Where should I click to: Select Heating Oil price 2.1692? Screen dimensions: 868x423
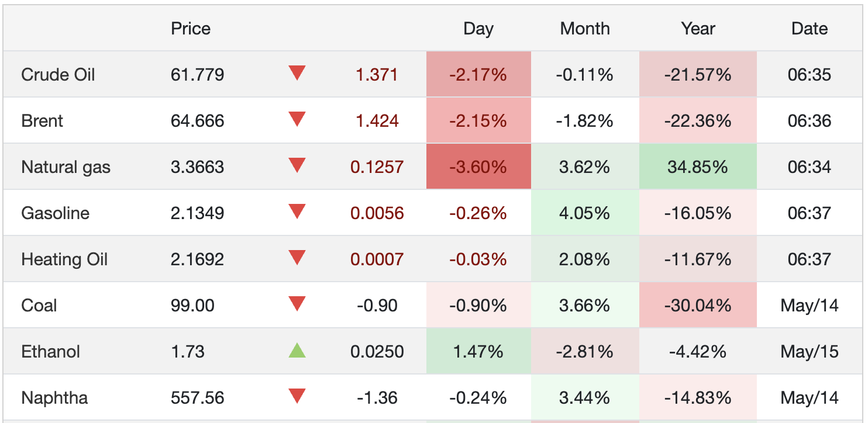point(197,259)
